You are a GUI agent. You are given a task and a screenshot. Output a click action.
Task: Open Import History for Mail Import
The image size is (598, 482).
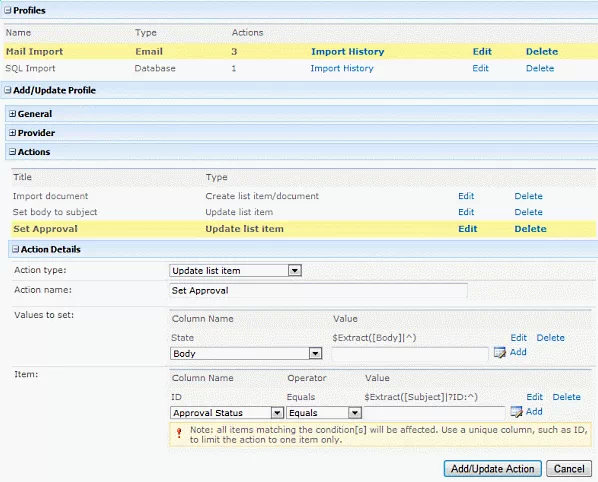tap(348, 51)
